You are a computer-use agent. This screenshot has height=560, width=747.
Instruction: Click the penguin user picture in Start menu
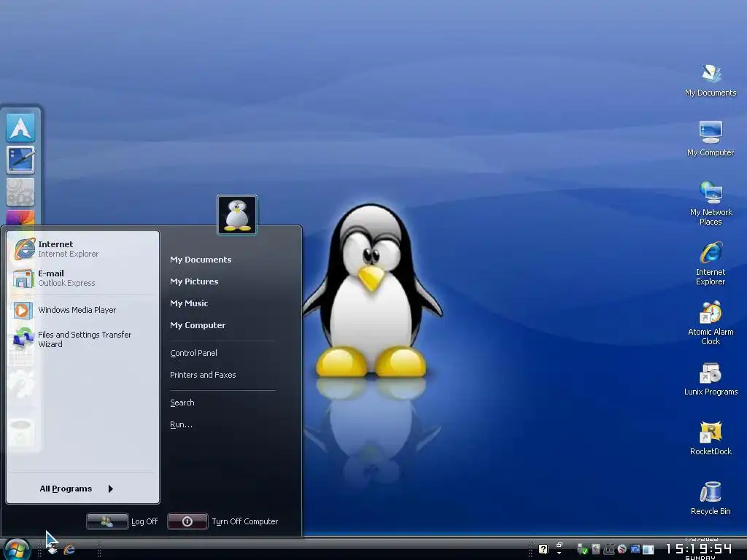[x=237, y=215]
